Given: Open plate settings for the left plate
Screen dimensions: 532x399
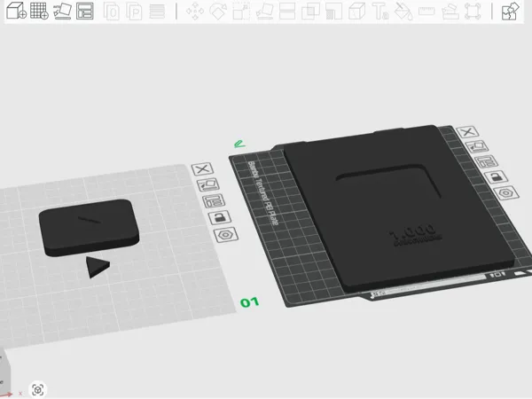Looking at the screenshot, I should pos(226,235).
